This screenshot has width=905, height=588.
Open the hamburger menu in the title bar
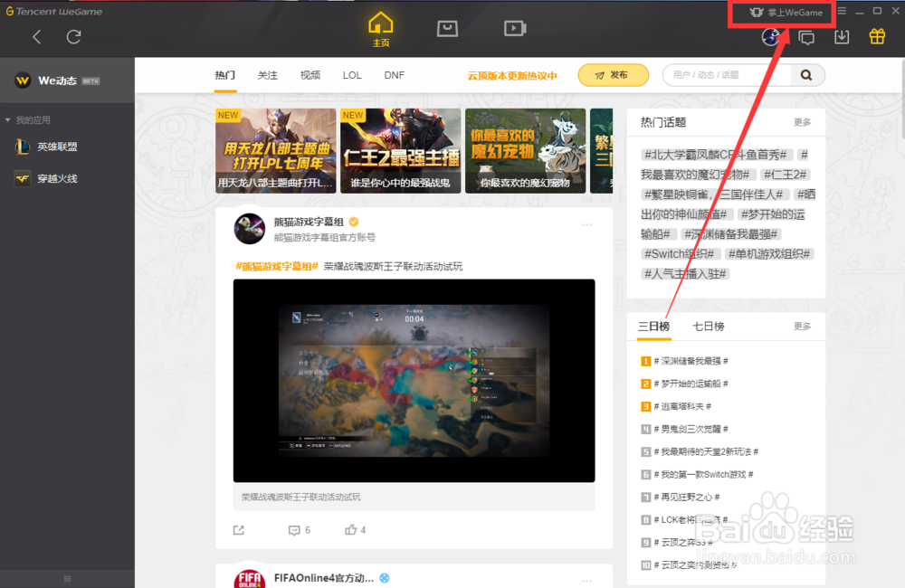[x=842, y=11]
